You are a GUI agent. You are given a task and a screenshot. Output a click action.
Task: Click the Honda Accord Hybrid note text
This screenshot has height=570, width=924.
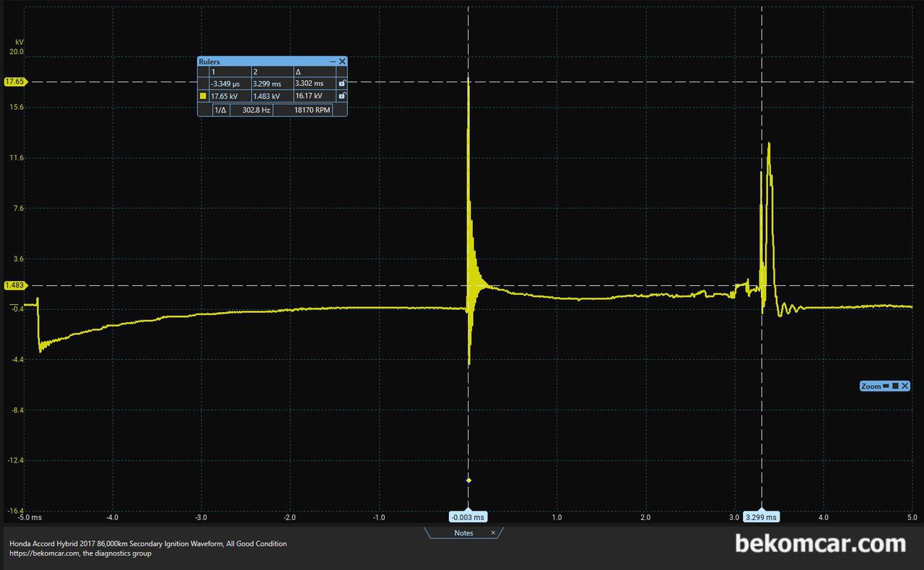(x=148, y=543)
